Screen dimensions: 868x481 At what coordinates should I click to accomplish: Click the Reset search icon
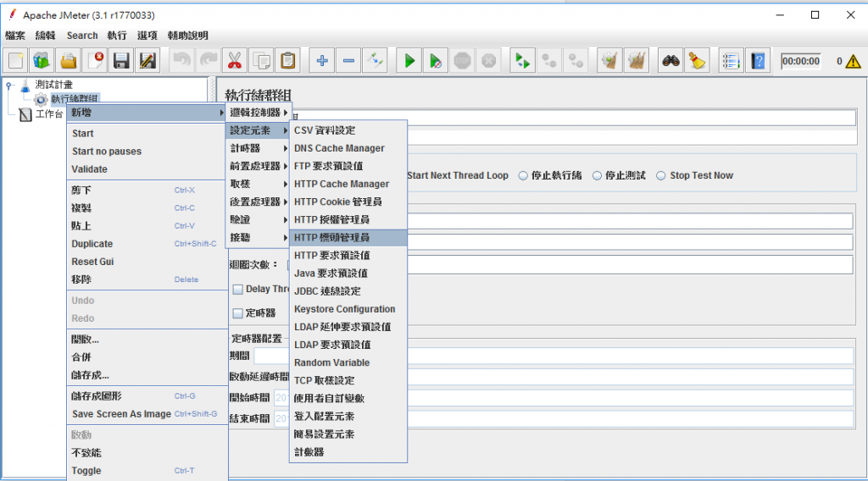point(697,61)
